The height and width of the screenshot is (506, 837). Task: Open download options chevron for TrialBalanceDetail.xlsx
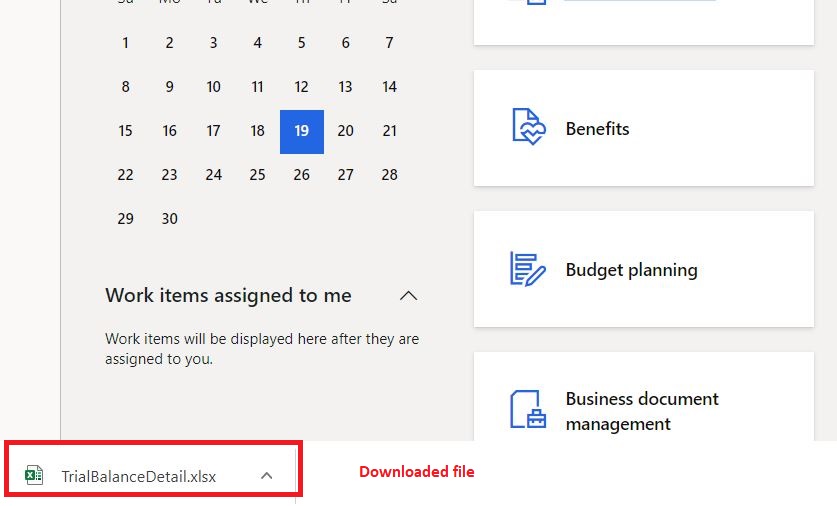point(266,476)
